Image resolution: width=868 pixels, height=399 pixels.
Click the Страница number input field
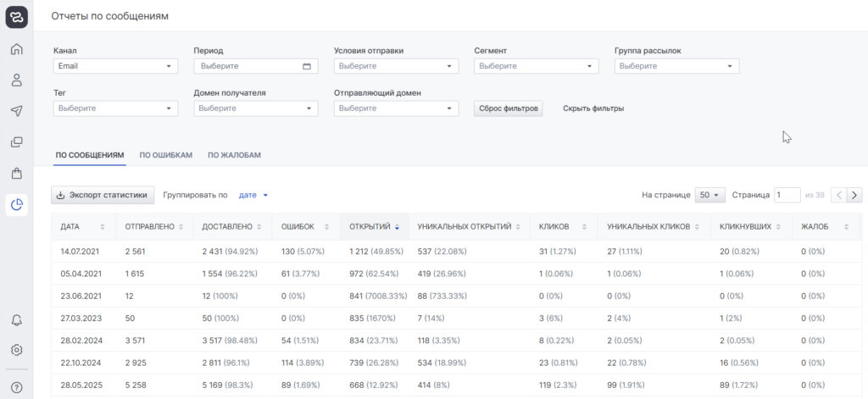[787, 195]
